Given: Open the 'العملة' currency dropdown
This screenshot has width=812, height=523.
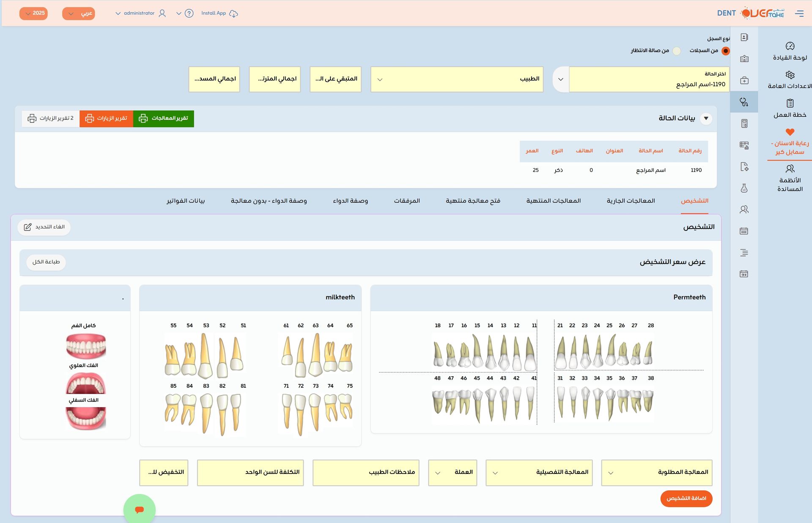Looking at the screenshot, I should 452,472.
